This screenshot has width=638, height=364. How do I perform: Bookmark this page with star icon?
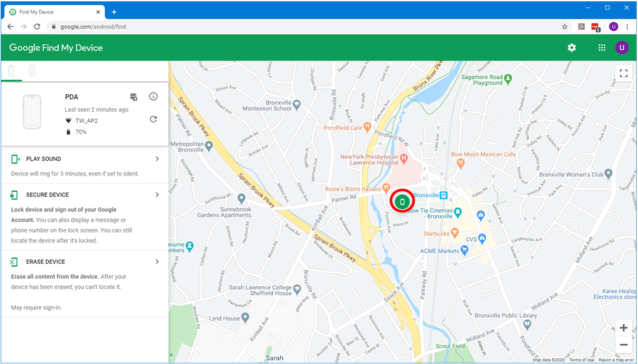coord(565,27)
